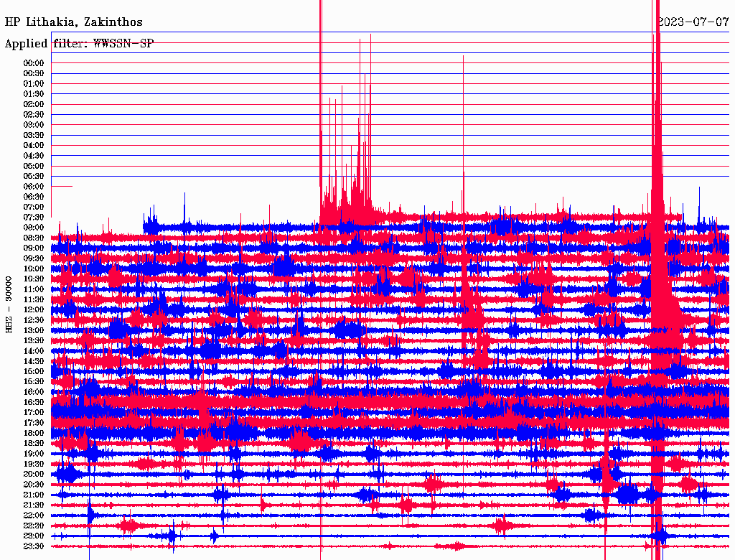Click the 06:30 time label
Viewport: 735px width, 560px height.
pos(34,197)
